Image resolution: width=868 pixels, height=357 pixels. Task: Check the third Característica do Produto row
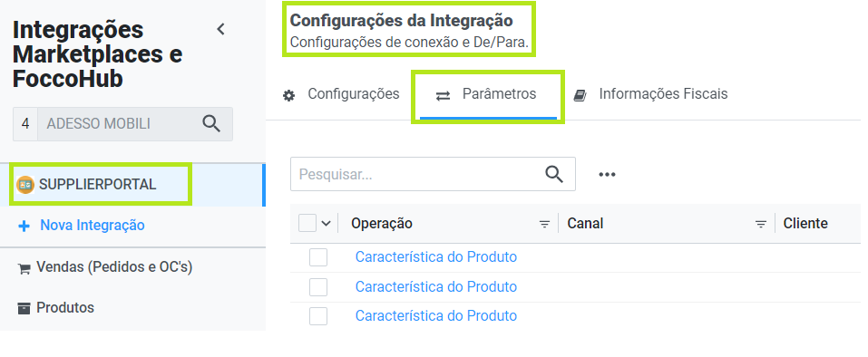318,316
